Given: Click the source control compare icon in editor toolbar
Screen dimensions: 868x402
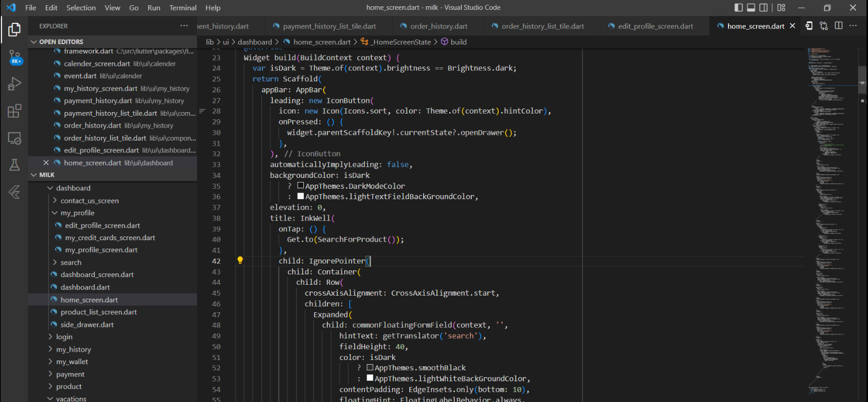Looking at the screenshot, I should 824,25.
